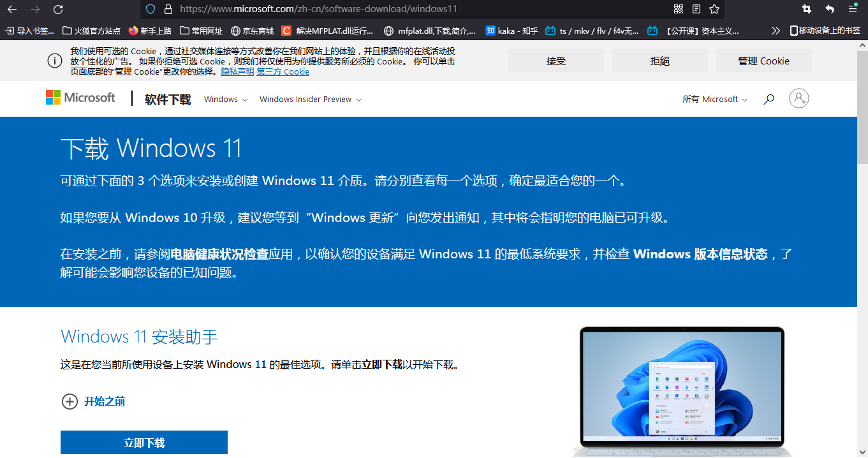Open the 隐私声明 link
868x458 pixels.
[x=237, y=72]
